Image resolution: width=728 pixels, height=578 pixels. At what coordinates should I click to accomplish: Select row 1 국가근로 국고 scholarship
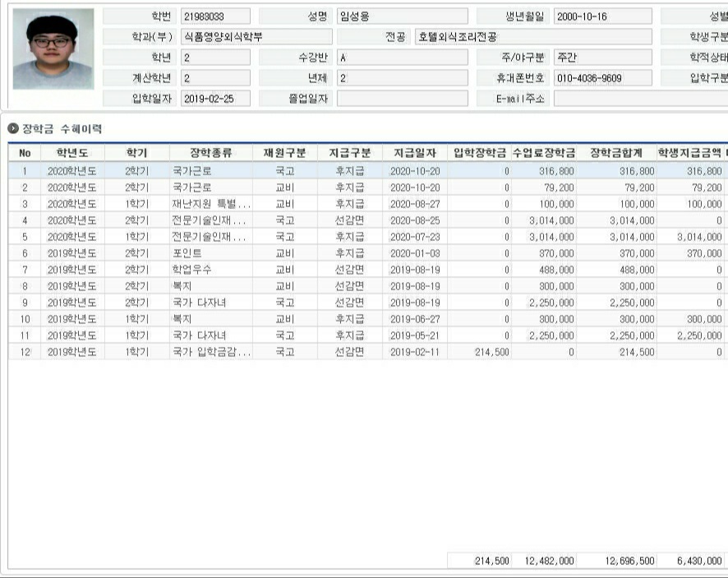[366, 171]
